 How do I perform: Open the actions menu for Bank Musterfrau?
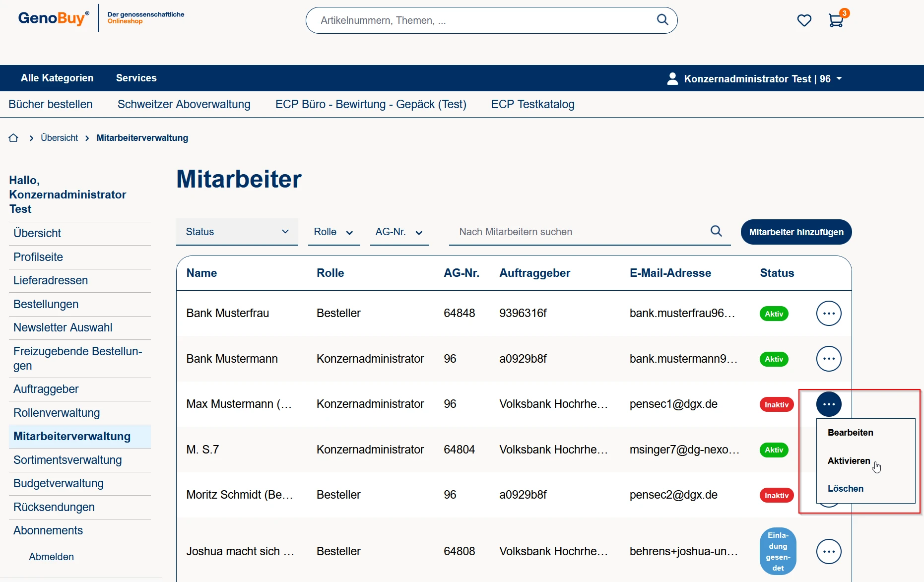[x=829, y=314]
